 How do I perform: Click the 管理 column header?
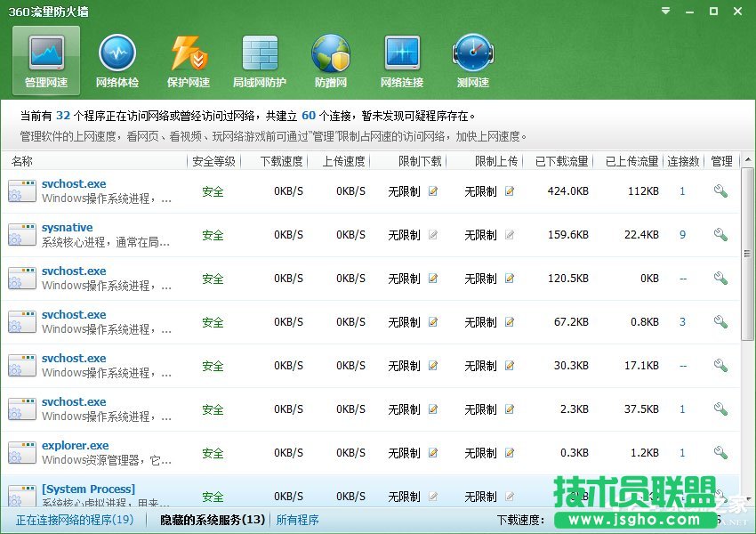[x=722, y=161]
